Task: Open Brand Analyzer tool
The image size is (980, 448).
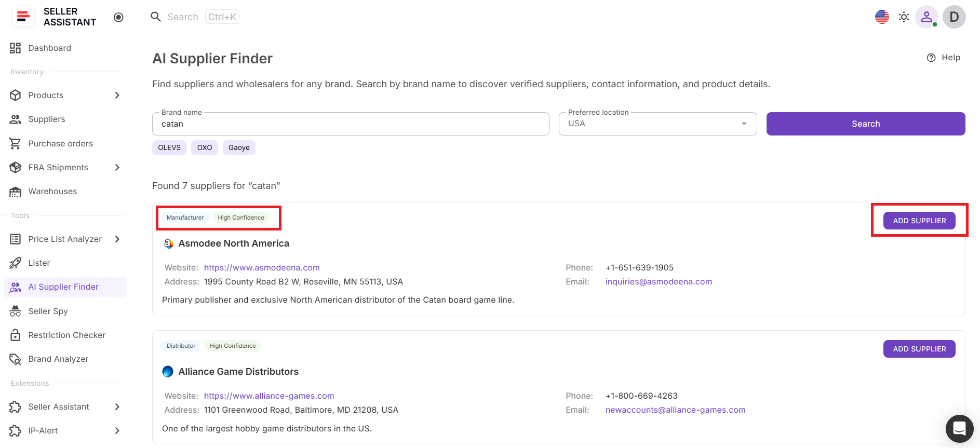Action: pos(64,359)
